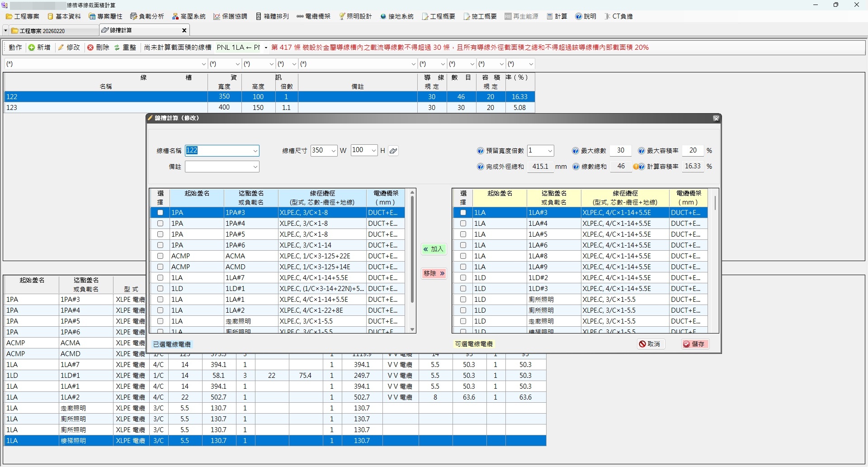The image size is (868, 467).
Task: Click help icon beside 預留寬度倍數
Action: [481, 151]
